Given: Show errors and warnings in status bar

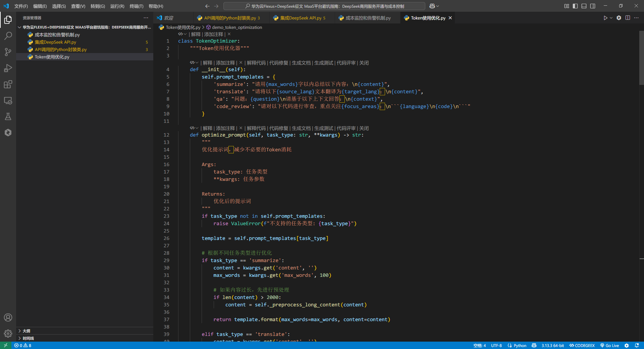Looking at the screenshot, I should pyautogui.click(x=23, y=345).
